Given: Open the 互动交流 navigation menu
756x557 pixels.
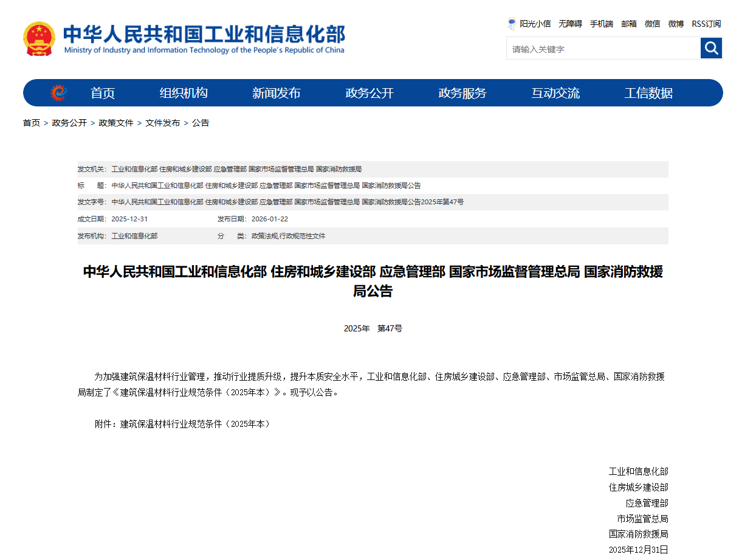Looking at the screenshot, I should coord(555,92).
